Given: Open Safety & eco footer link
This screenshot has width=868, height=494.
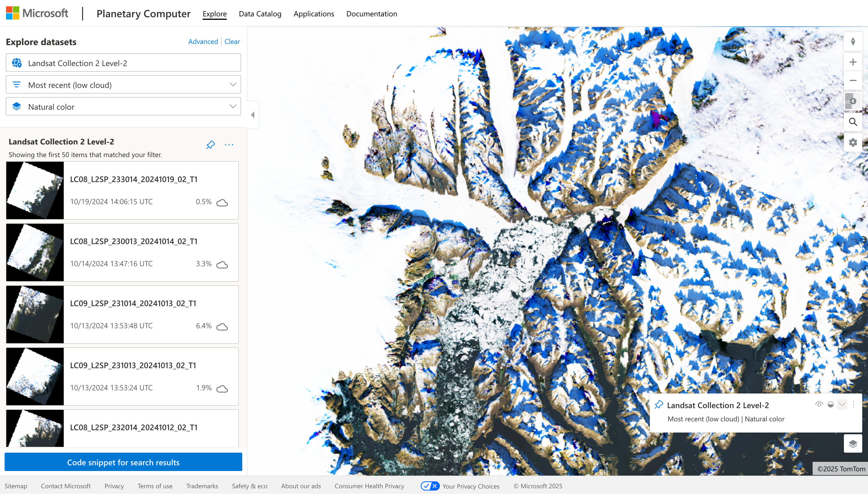Looking at the screenshot, I should (249, 486).
